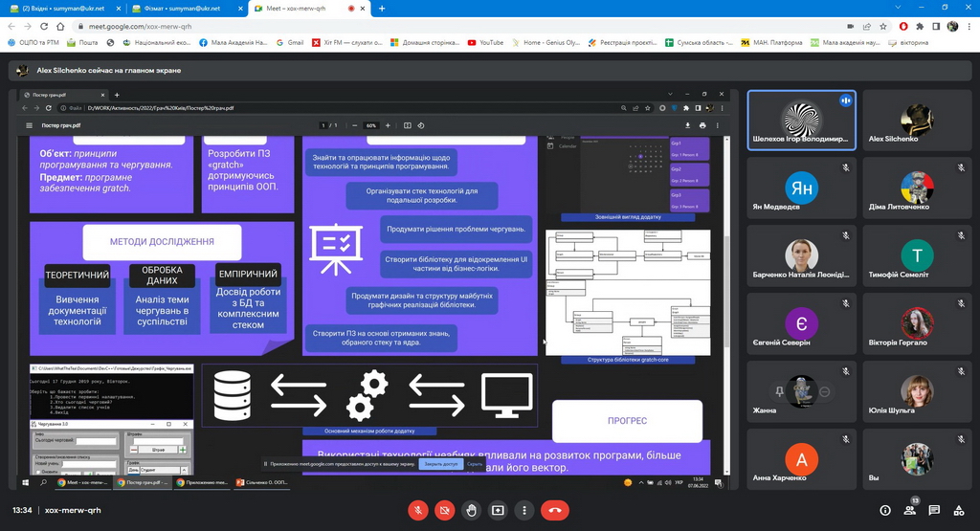Screen dimensions: 980x531
Task: Open the YouTube bookmark
Action: 485,43
